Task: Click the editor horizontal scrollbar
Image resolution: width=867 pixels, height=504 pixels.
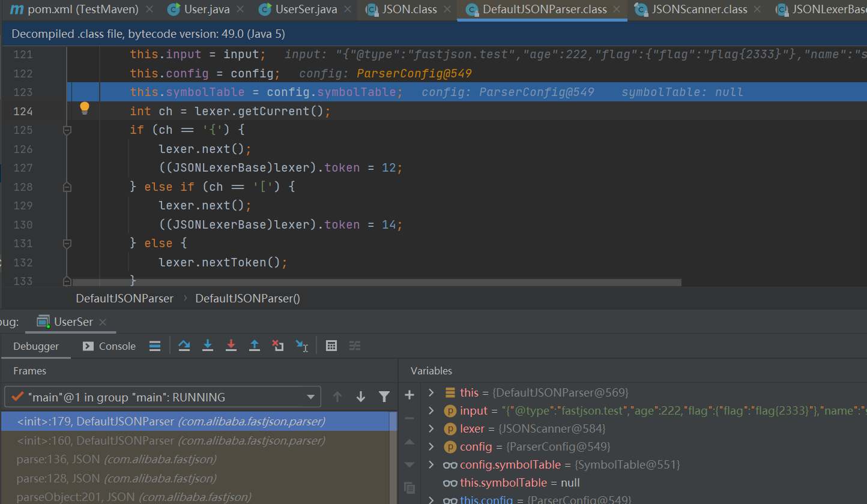Action: click(376, 281)
